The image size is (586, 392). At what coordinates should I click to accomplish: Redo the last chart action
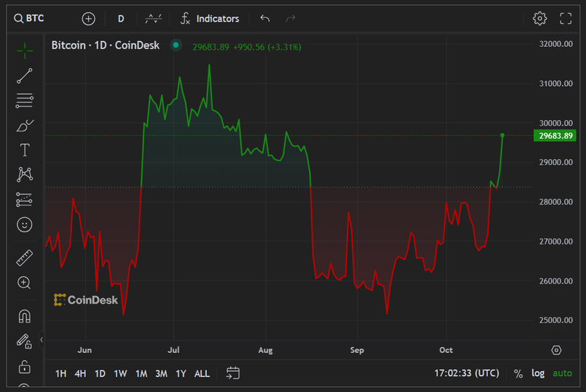tap(290, 18)
